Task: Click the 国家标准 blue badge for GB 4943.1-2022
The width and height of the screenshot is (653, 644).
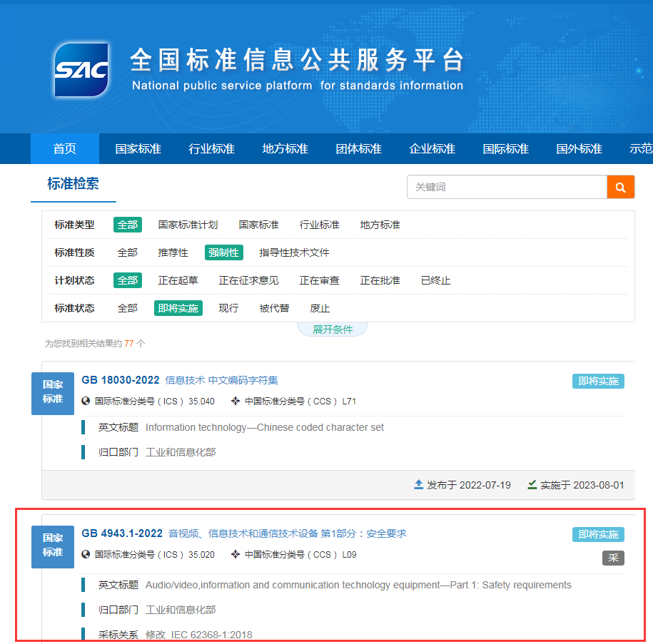Action: [x=53, y=546]
